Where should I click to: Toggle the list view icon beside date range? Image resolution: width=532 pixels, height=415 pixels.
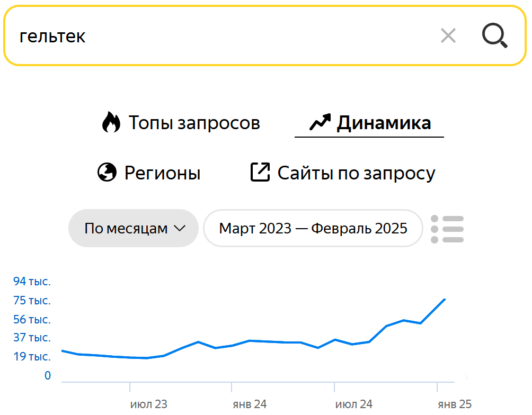tap(447, 229)
